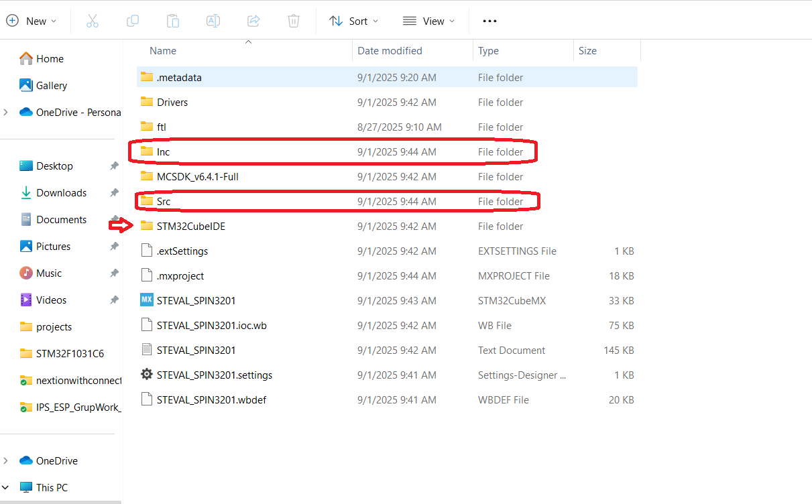The height and width of the screenshot is (504, 812).
Task: Open the Videos folder in the sidebar
Action: 50,300
